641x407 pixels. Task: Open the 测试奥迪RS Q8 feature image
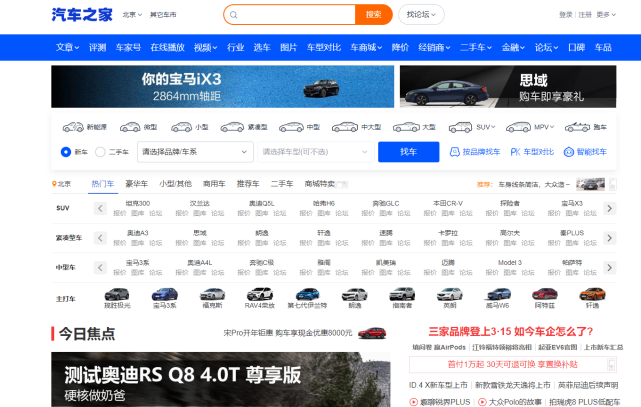point(221,380)
